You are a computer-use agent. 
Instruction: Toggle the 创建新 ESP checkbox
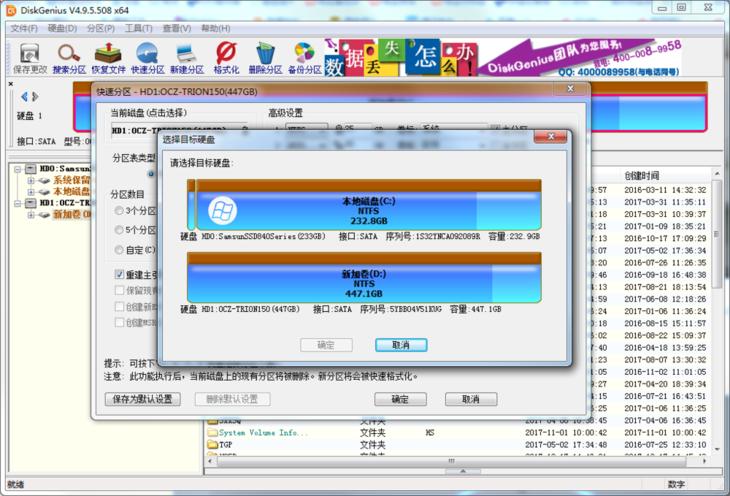(x=119, y=306)
